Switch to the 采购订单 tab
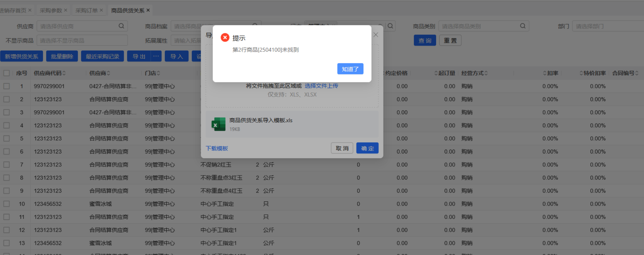 click(x=86, y=10)
